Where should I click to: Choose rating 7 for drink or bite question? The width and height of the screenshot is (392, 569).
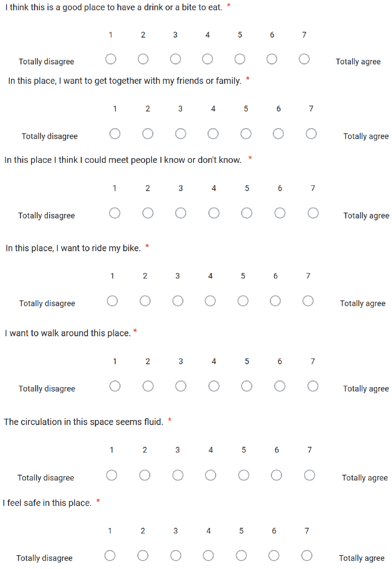(304, 59)
